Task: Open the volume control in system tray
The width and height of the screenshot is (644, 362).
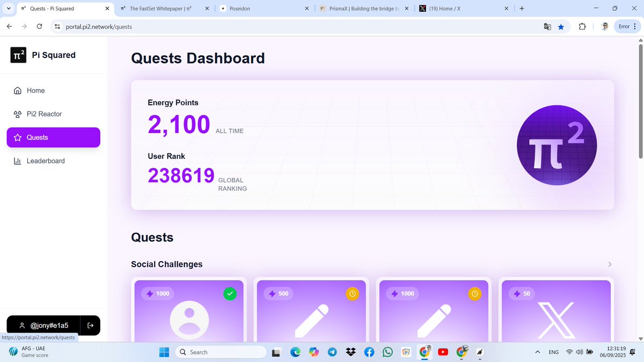Action: (580, 352)
